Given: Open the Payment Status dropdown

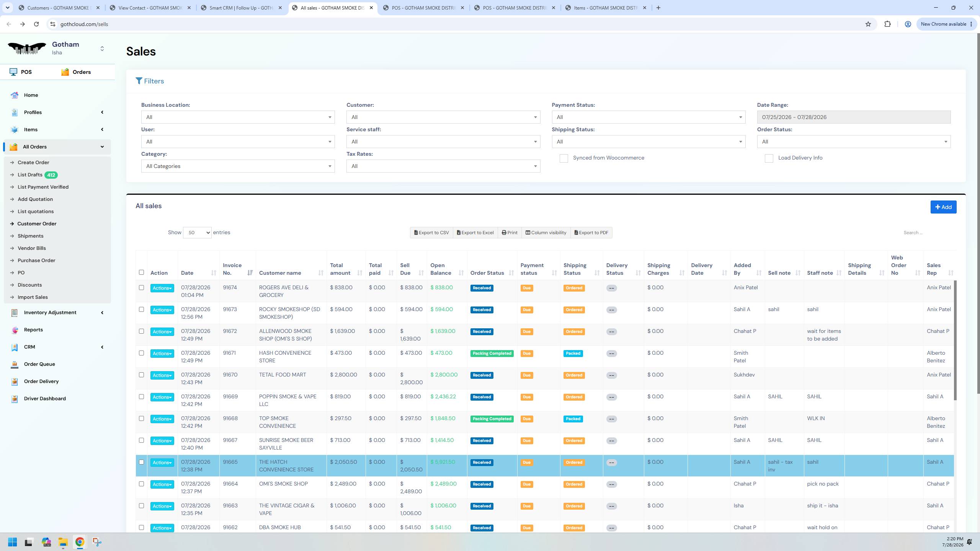Looking at the screenshot, I should point(648,117).
